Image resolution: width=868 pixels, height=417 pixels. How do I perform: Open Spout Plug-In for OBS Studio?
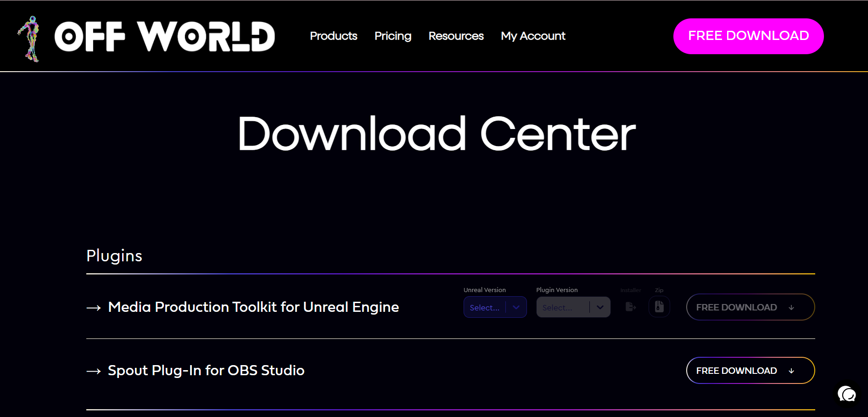(206, 370)
